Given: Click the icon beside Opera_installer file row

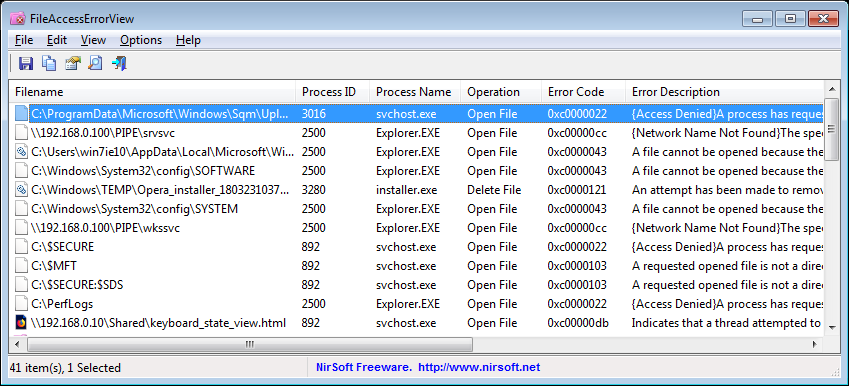Looking at the screenshot, I should 21,190.
